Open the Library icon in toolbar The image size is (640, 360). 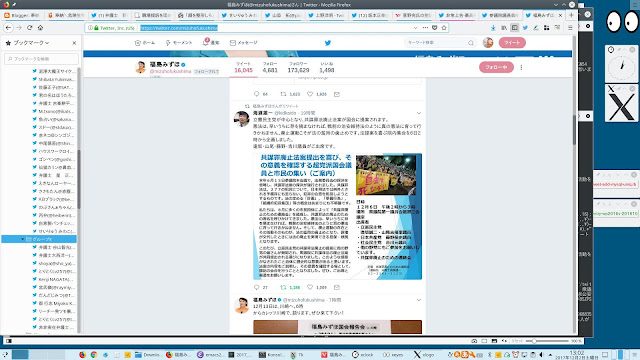click(504, 28)
